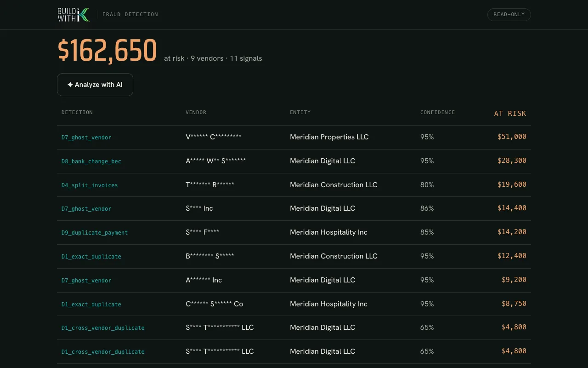The height and width of the screenshot is (368, 588).
Task: Click the $12,400 at-risk amount
Action: [x=512, y=256]
